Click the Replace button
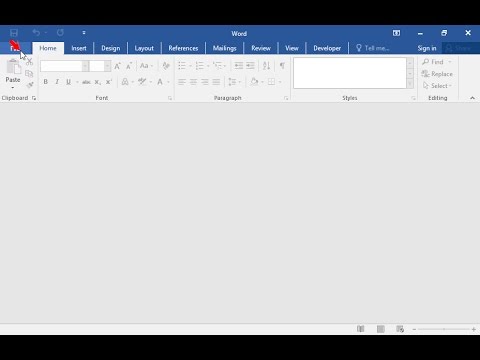This screenshot has width=480, height=360. tap(437, 74)
